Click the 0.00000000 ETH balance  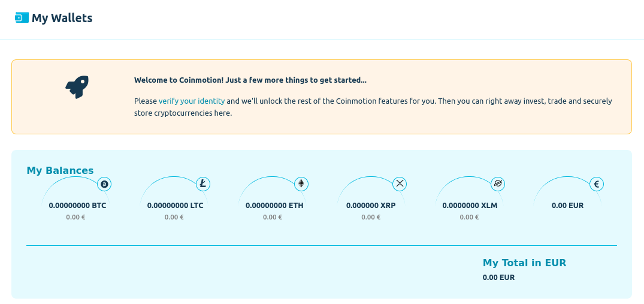pyautogui.click(x=274, y=206)
